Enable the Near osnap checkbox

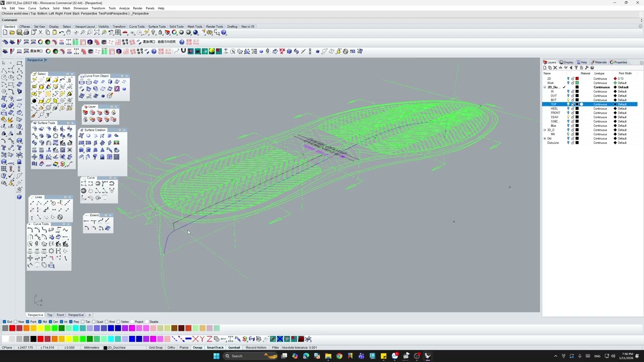pyautogui.click(x=16, y=322)
